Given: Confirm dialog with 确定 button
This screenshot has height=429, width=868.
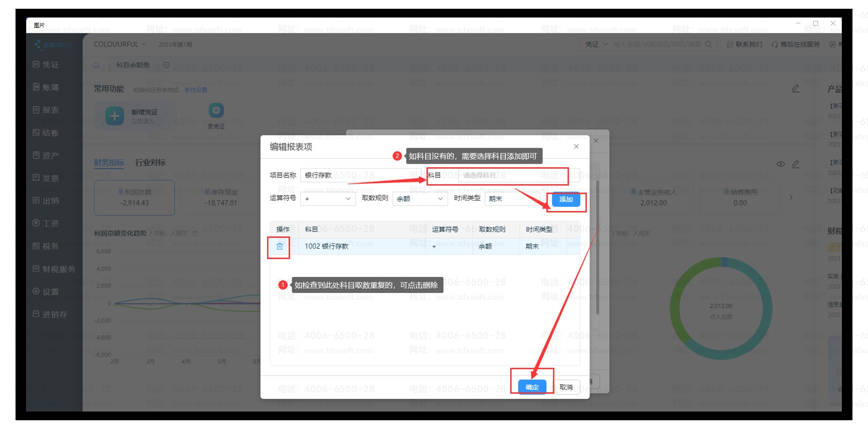Looking at the screenshot, I should [532, 387].
